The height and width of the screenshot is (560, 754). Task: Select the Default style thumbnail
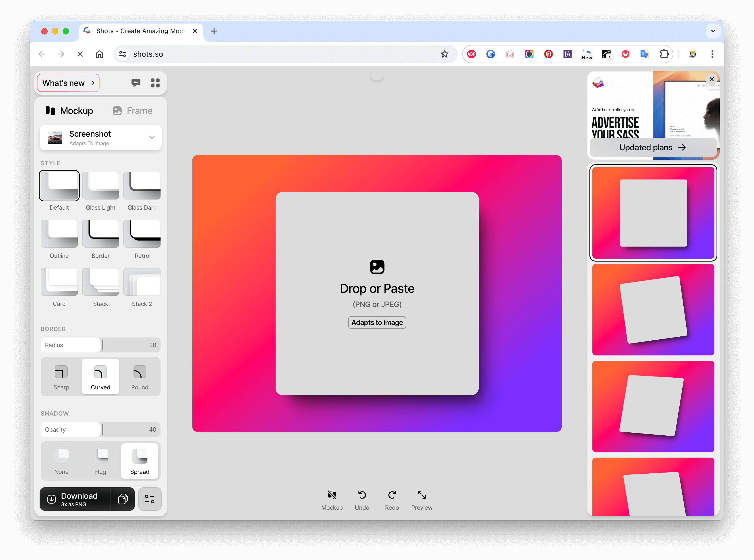coord(59,186)
